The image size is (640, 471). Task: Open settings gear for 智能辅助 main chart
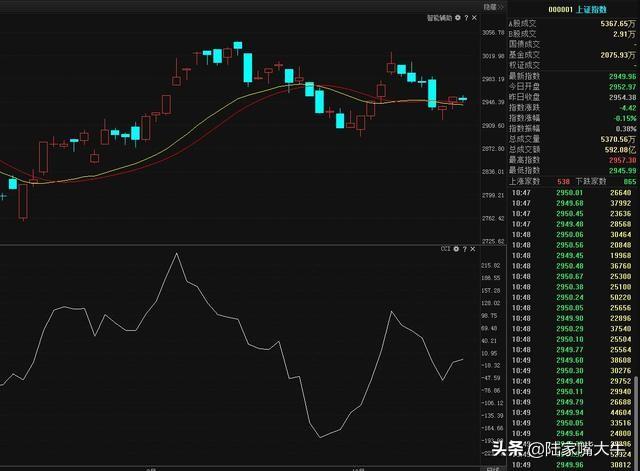pyautogui.click(x=458, y=17)
